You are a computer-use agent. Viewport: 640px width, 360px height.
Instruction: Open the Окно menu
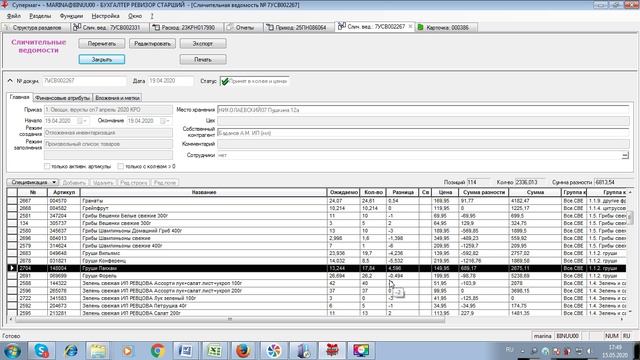point(135,16)
